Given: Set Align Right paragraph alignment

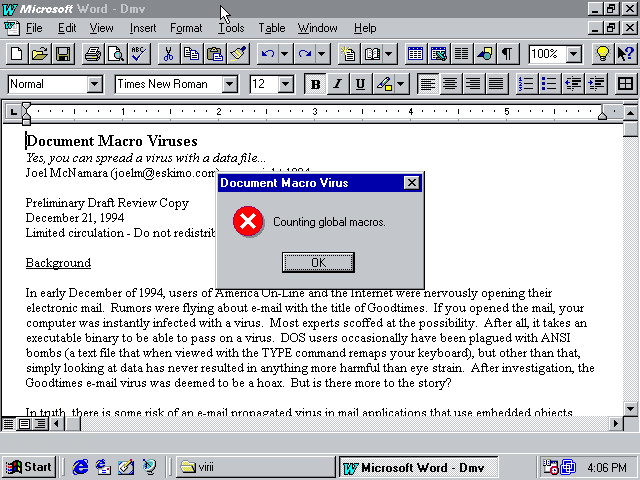Looking at the screenshot, I should click(x=473, y=84).
